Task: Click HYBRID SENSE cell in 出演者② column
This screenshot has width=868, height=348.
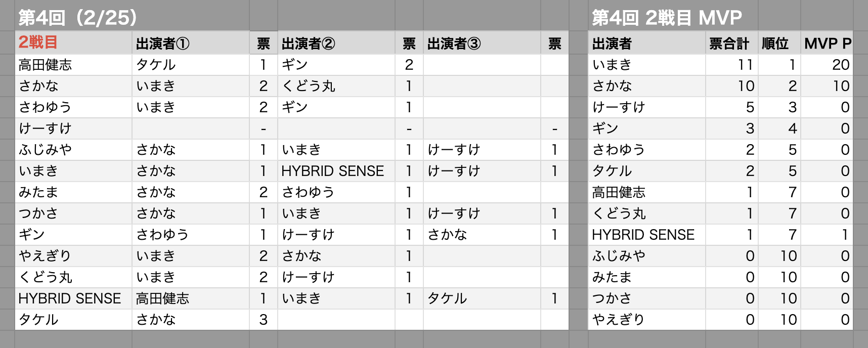Action: point(336,171)
